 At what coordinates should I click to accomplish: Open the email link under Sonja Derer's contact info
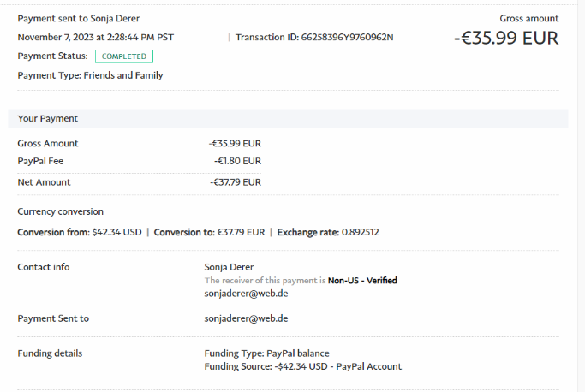(x=246, y=293)
